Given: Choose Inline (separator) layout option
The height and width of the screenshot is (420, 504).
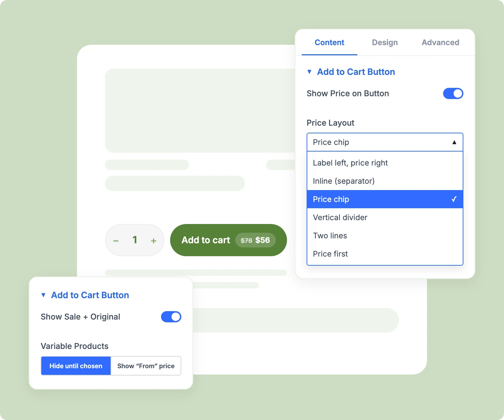Looking at the screenshot, I should point(385,181).
